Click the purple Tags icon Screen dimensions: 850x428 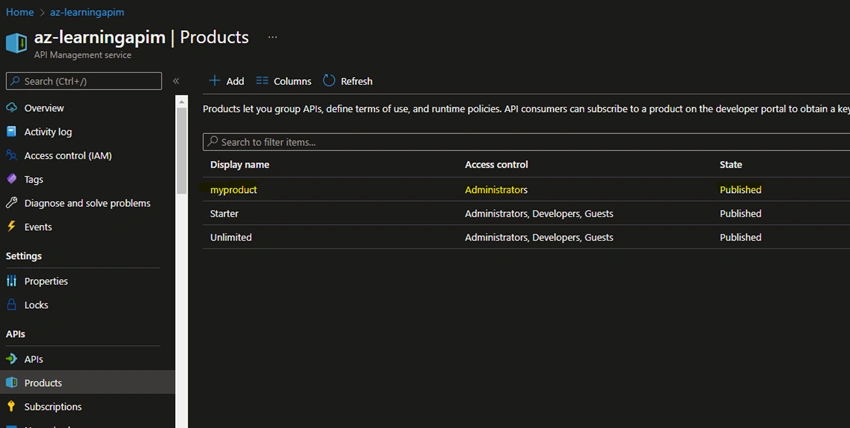11,179
